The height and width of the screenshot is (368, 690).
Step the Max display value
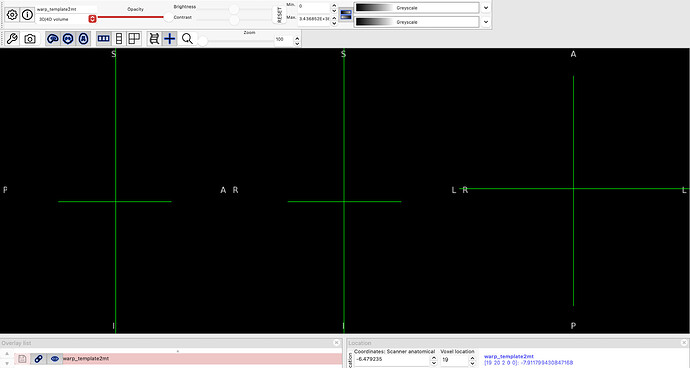click(334, 20)
